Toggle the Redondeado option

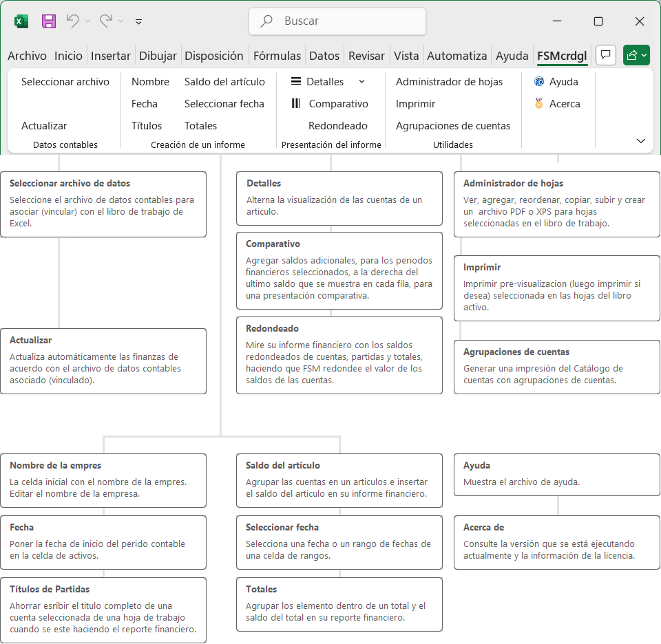coord(337,126)
